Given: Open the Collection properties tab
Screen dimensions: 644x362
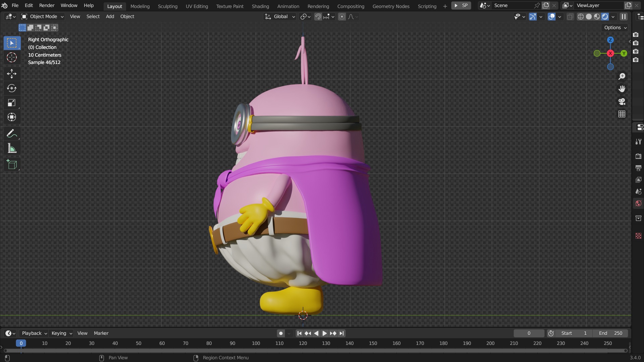Looking at the screenshot, I should pyautogui.click(x=638, y=218).
